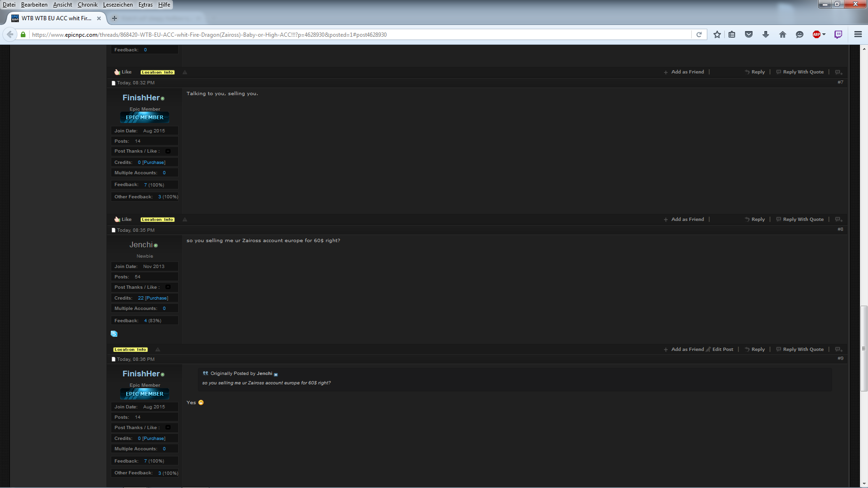
Task: Open the downloads panel
Action: [x=766, y=34]
